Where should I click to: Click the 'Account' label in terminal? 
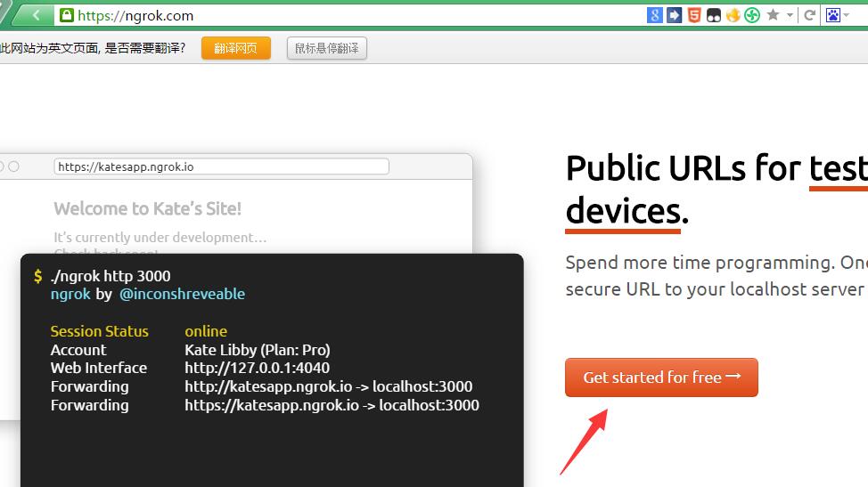pyautogui.click(x=78, y=350)
